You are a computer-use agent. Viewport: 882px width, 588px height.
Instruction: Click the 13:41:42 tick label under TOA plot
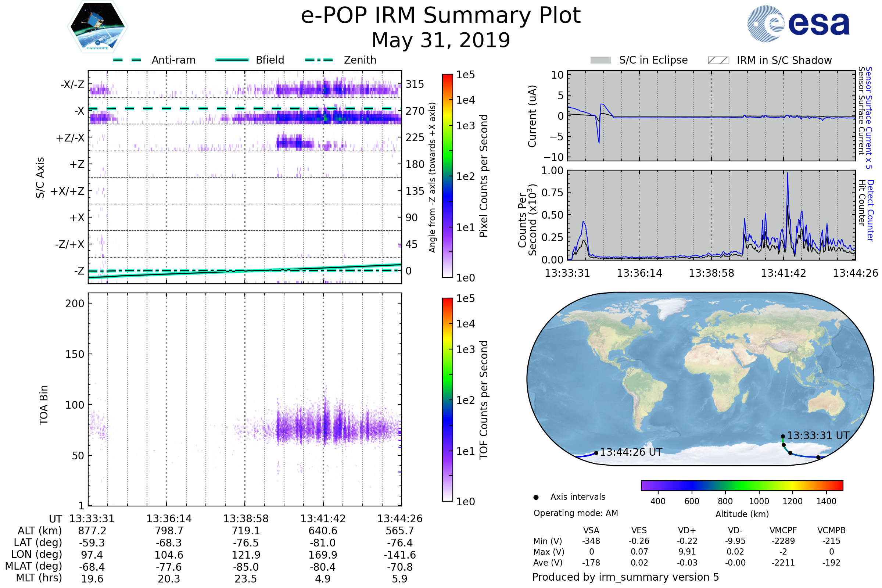pos(323,519)
